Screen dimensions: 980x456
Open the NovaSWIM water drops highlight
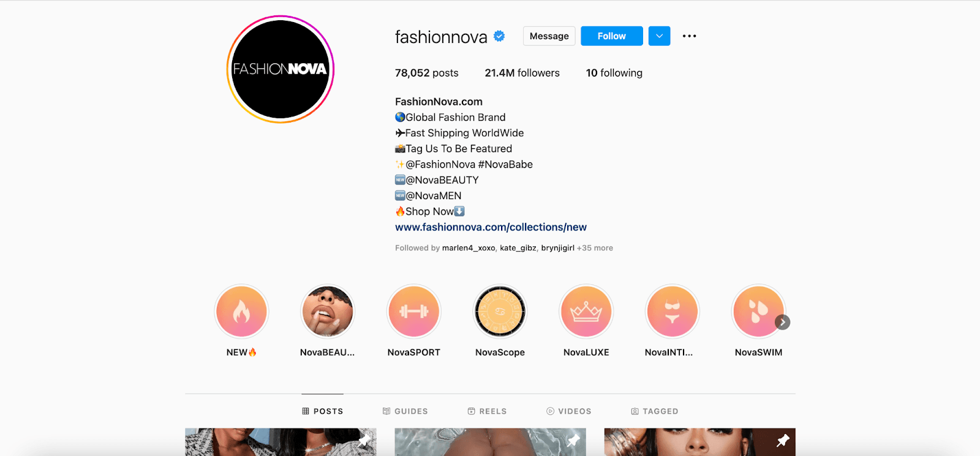(758, 311)
